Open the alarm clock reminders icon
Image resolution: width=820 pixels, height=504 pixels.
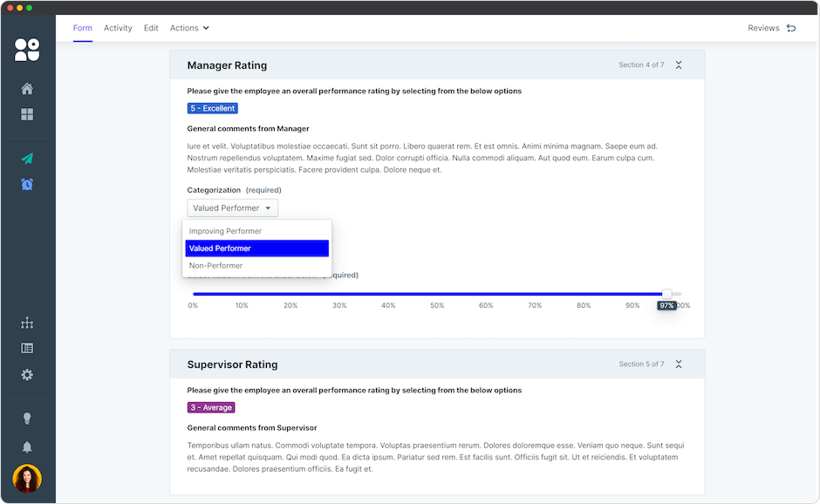pos(27,184)
